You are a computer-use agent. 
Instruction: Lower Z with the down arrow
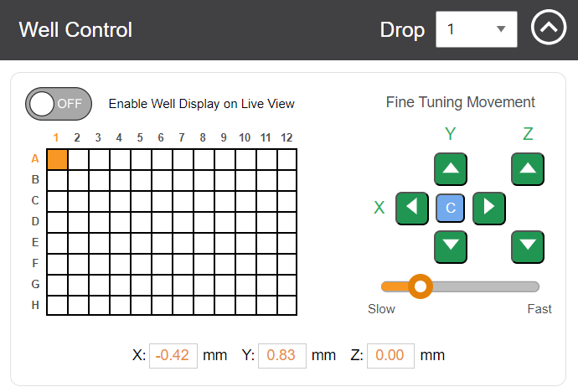(x=528, y=246)
